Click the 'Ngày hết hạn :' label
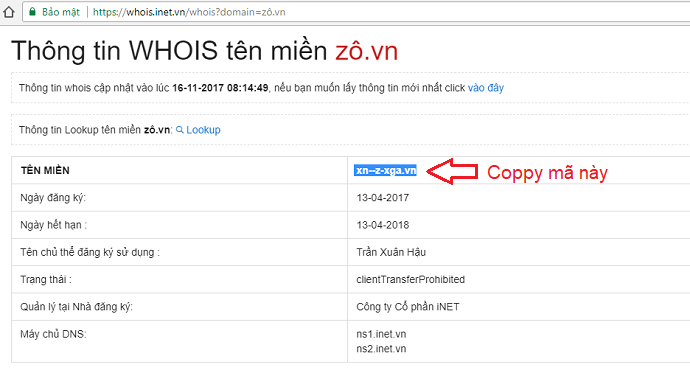Image resolution: width=690 pixels, height=370 pixels. point(54,225)
